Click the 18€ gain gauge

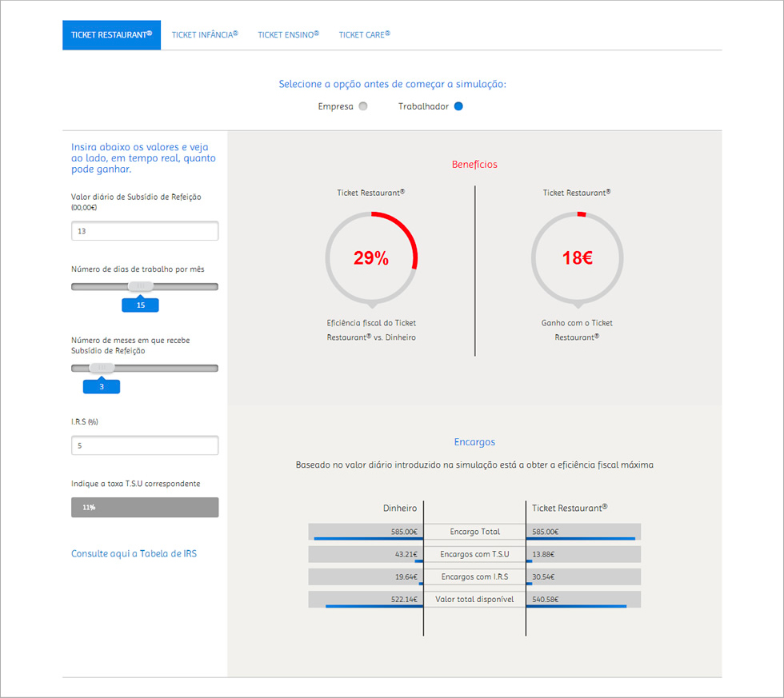pyautogui.click(x=577, y=258)
